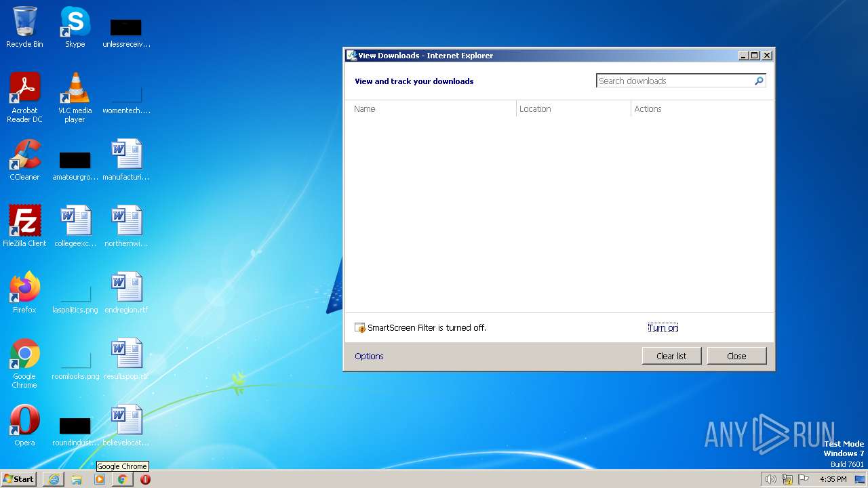Click the Internet Explorer taskbar icon

(x=54, y=479)
